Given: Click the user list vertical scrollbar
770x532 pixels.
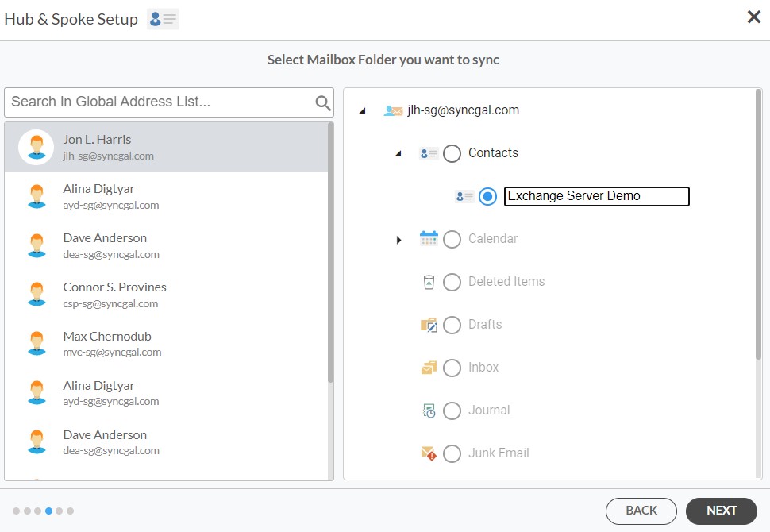Looking at the screenshot, I should pos(330,253).
